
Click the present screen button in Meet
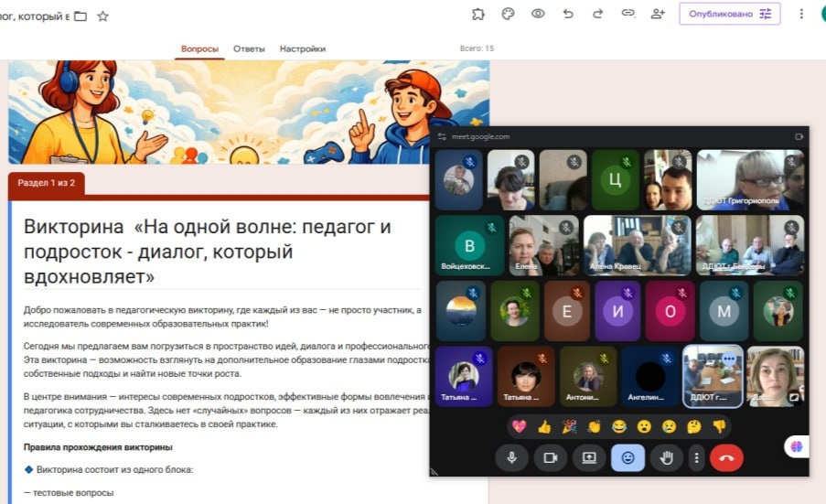pyautogui.click(x=589, y=456)
